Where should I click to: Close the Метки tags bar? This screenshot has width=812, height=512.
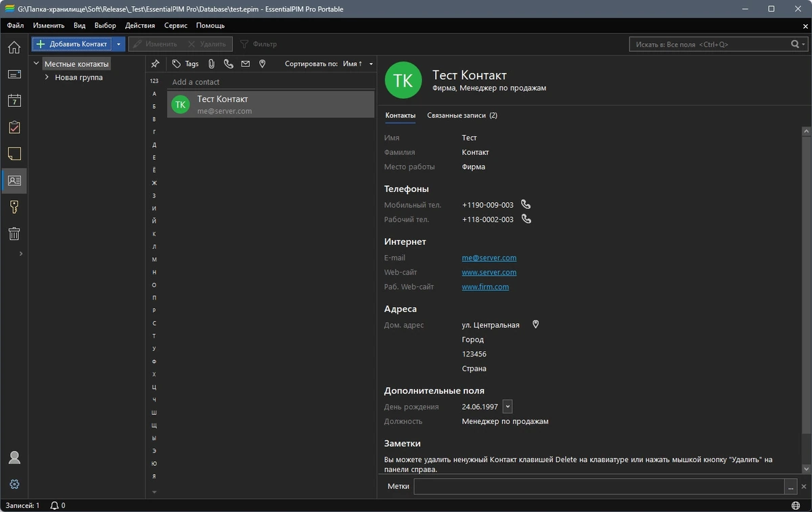(x=805, y=486)
